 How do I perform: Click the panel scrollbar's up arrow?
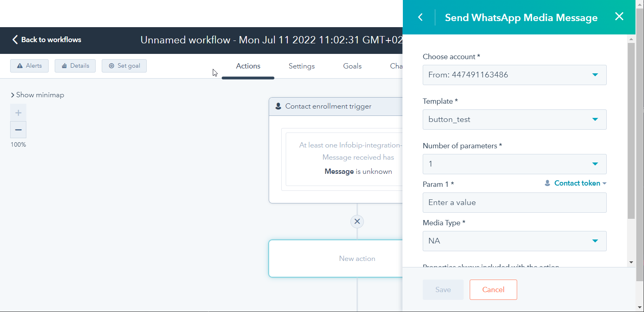click(631, 39)
